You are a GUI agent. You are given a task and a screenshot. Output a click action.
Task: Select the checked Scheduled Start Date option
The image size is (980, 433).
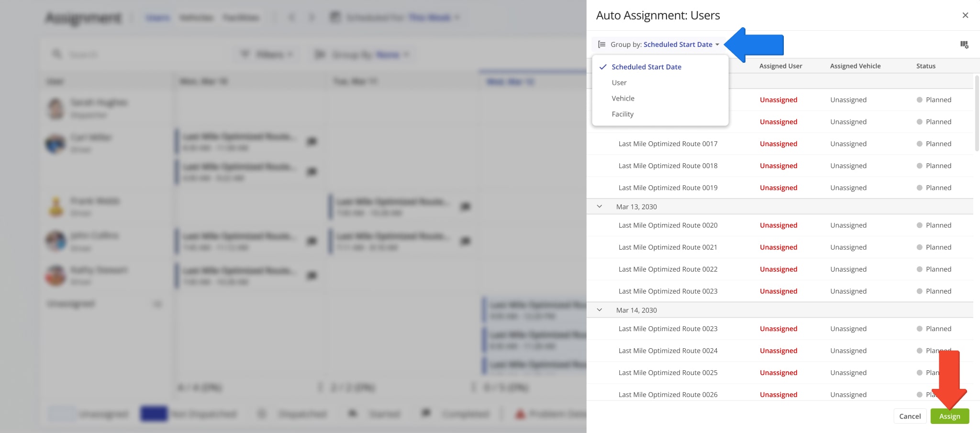[646, 67]
